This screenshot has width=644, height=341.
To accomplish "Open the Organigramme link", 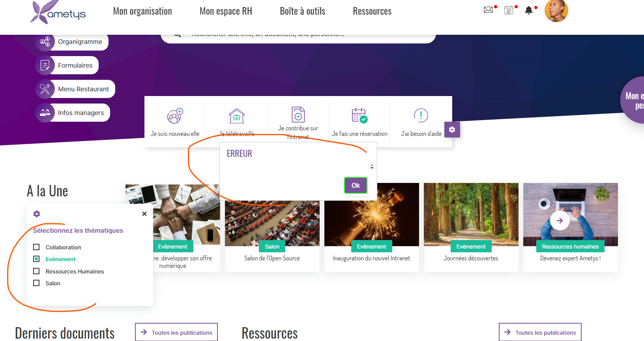I will [80, 41].
